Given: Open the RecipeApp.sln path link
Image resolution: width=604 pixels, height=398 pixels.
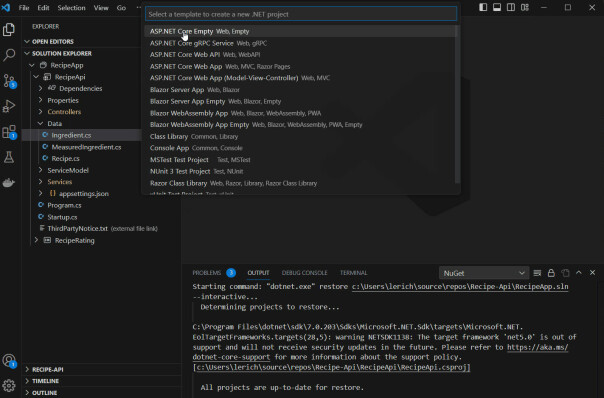Looking at the screenshot, I should 460,287.
